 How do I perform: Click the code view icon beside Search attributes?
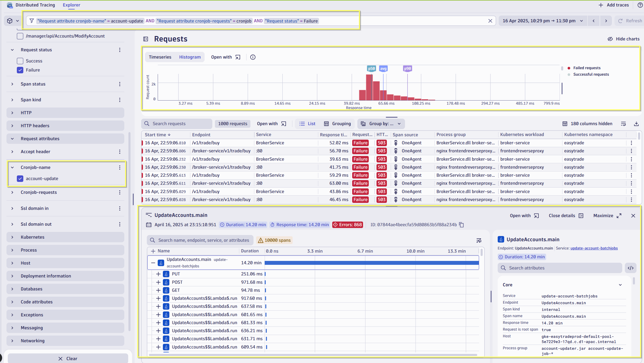[x=631, y=268]
